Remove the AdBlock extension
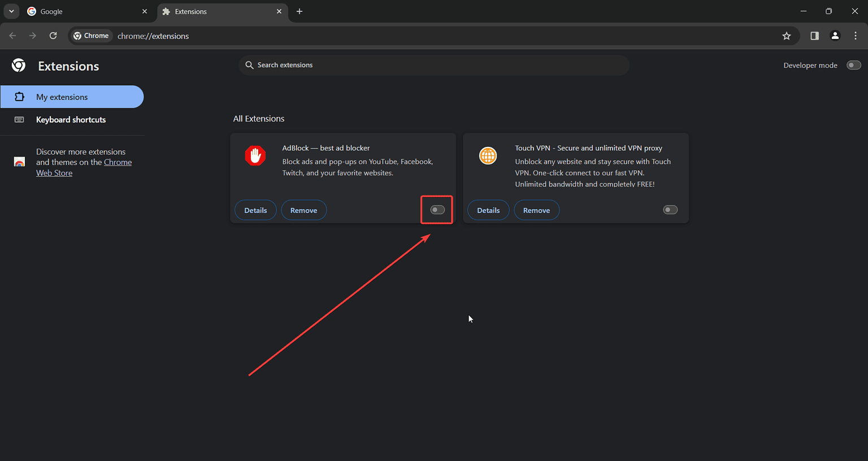This screenshot has height=461, width=868. point(303,210)
